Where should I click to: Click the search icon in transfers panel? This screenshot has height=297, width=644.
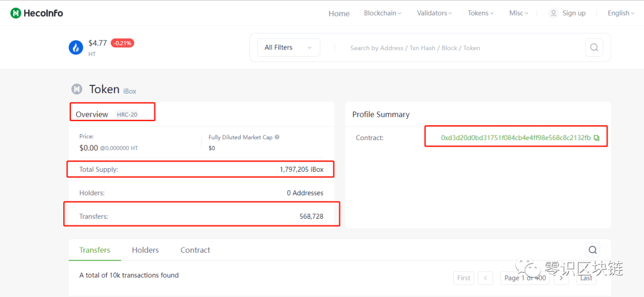coord(593,250)
